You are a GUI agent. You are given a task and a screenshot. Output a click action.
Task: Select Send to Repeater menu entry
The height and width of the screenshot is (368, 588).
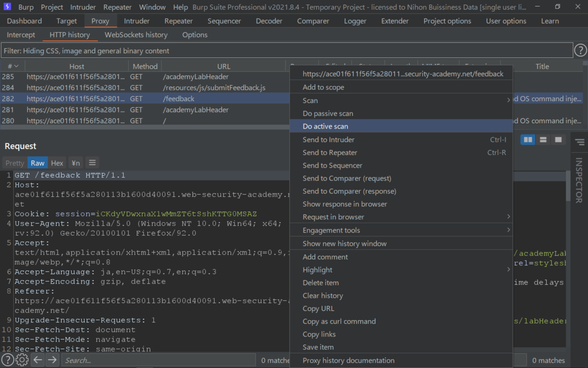401,153
